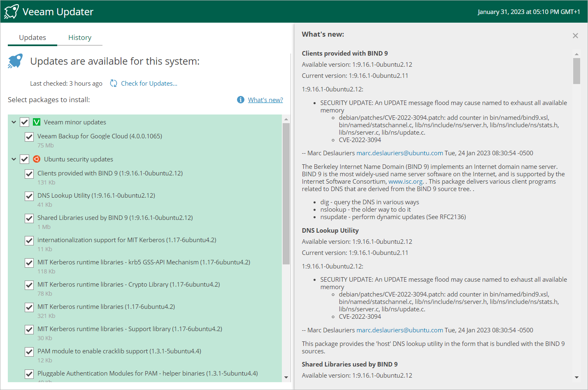
Task: Toggle the Veeam minor updates group checkbox
Action: click(x=25, y=122)
